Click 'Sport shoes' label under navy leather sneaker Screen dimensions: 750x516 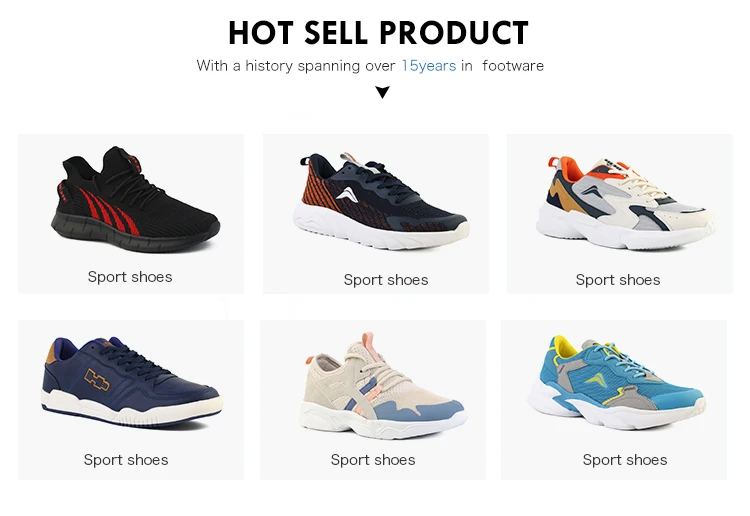point(126,460)
